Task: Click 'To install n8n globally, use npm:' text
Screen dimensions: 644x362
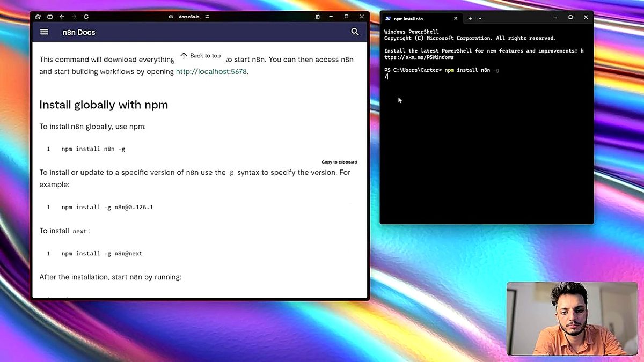Action: (x=92, y=127)
